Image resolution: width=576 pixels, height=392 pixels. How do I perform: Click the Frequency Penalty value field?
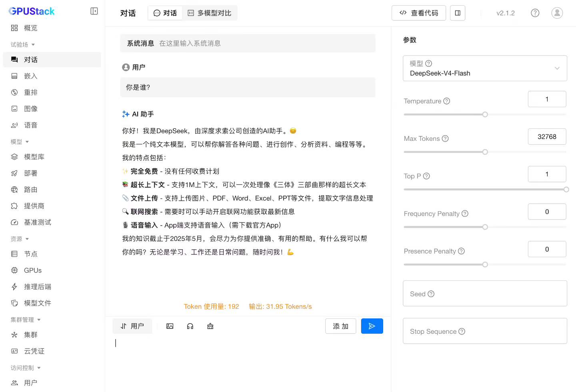[547, 212]
